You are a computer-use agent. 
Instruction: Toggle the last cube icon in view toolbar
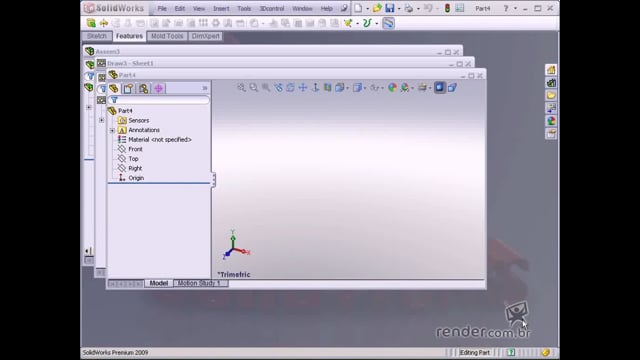click(452, 87)
